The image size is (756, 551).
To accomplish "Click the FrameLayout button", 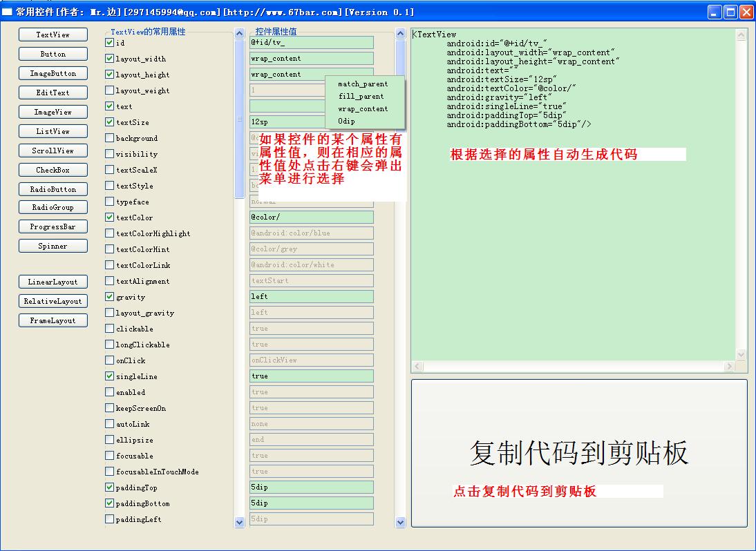I will [53, 320].
